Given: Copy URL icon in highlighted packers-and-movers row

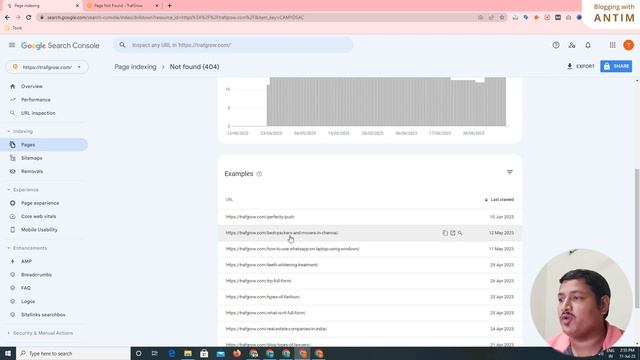Looking at the screenshot, I should 445,233.
